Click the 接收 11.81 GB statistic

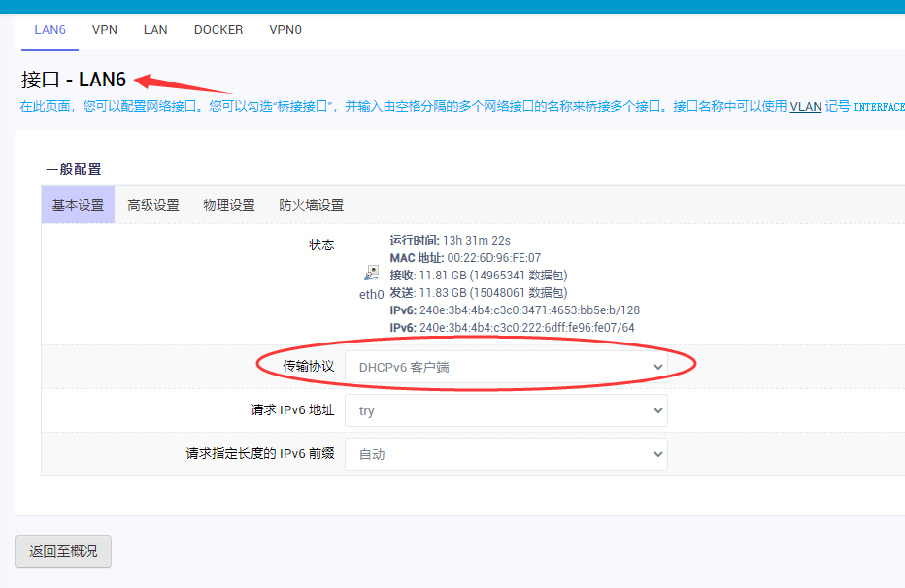coord(479,275)
